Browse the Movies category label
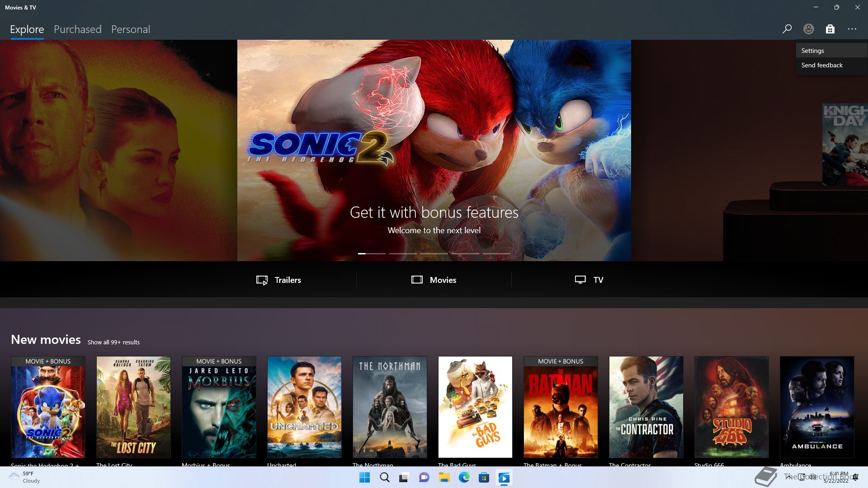Viewport: 868px width, 488px height. (x=443, y=280)
